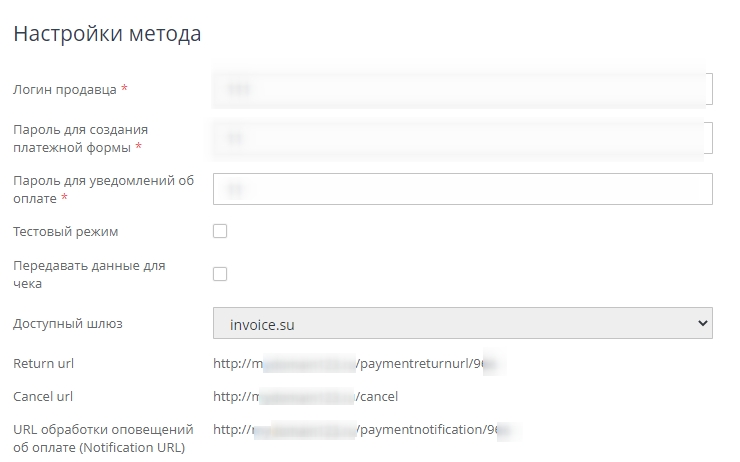Image resolution: width=740 pixels, height=462 pixels.
Task: Click the Return url label
Action: click(x=43, y=362)
